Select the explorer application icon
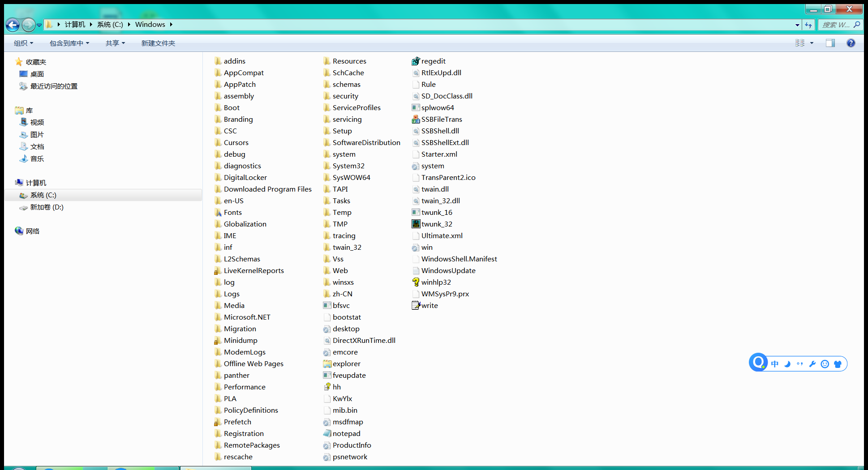Screen dimensions: 868x470 point(327,363)
